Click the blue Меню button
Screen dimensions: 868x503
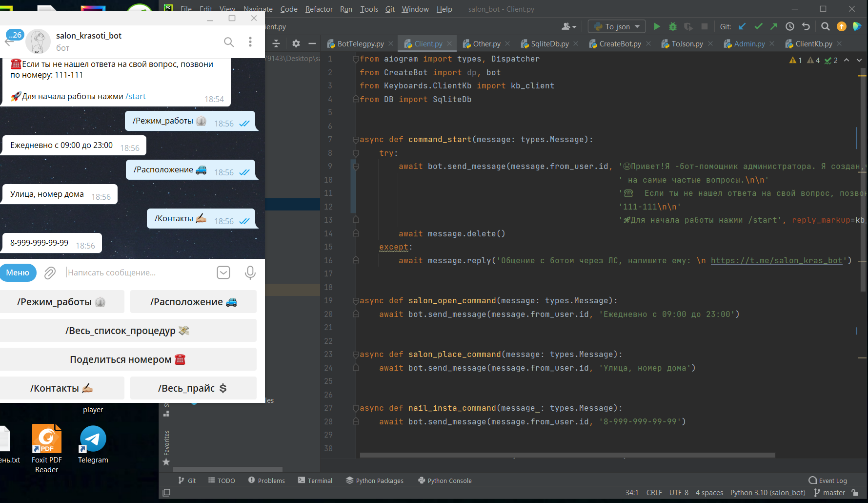18,272
